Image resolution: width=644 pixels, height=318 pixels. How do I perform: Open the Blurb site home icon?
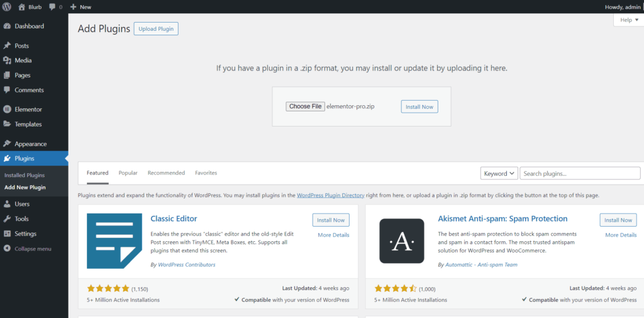tap(22, 6)
